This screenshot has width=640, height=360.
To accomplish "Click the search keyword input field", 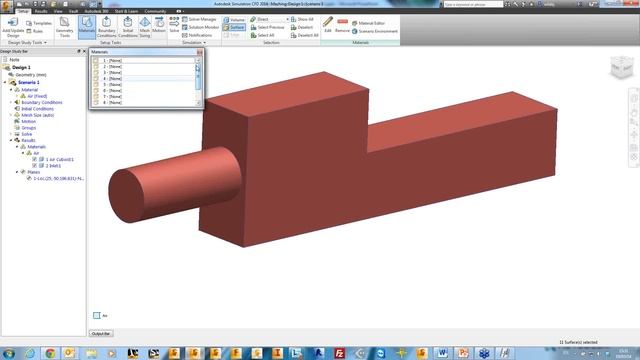I will coord(473,4).
